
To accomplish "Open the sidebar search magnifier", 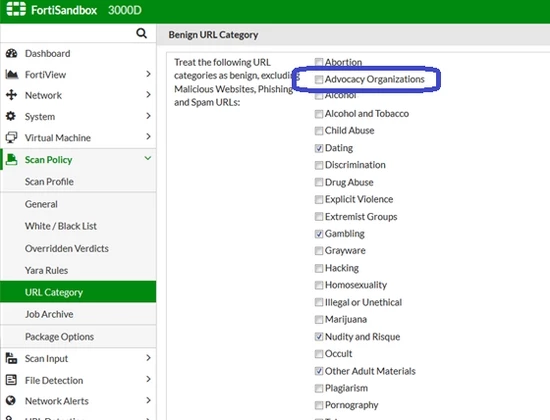I will [141, 33].
